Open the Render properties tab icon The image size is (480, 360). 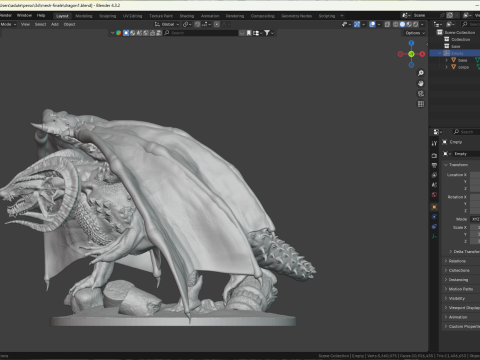point(434,155)
